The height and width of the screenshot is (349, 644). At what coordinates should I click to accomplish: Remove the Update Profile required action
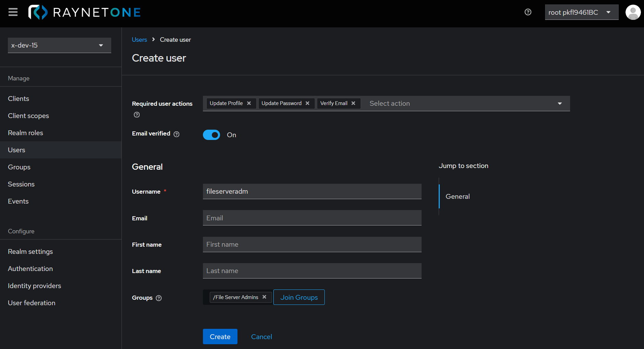(x=249, y=103)
